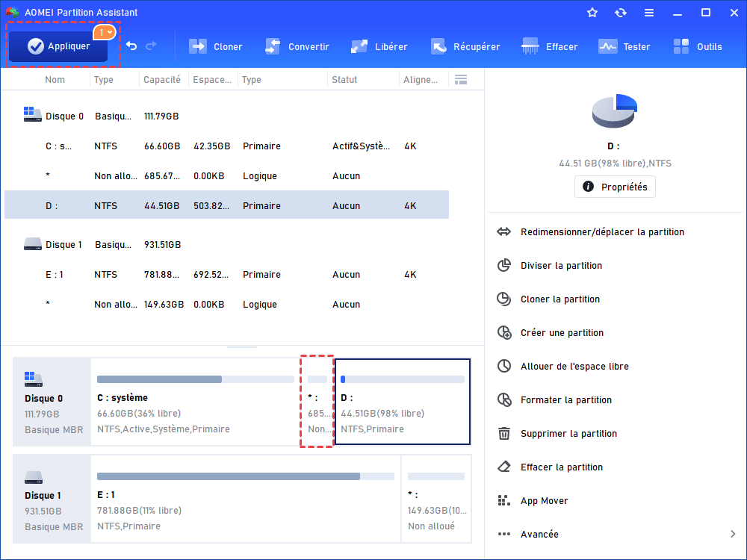Click the D : pie chart graphic
Screen dimensions: 747x560
615,111
